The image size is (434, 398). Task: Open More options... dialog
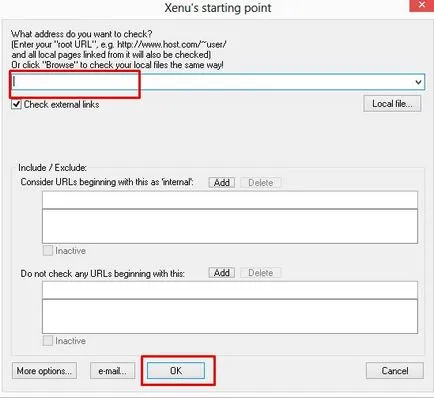tap(44, 371)
